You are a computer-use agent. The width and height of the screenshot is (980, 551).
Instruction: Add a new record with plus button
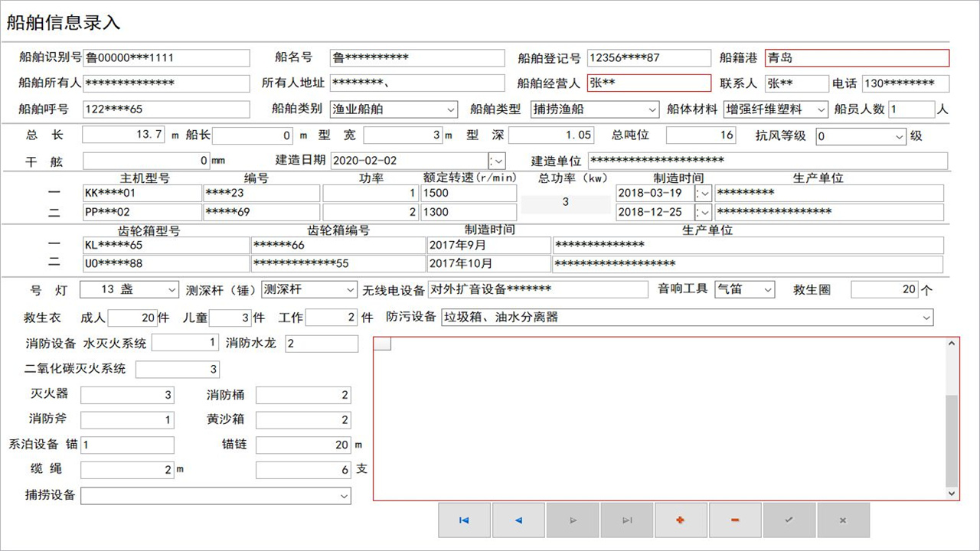(681, 520)
